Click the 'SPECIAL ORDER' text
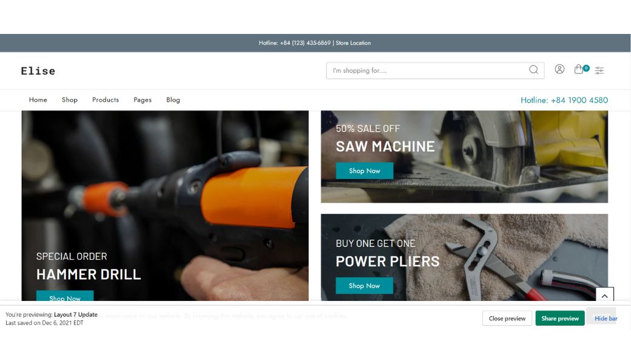 [72, 256]
